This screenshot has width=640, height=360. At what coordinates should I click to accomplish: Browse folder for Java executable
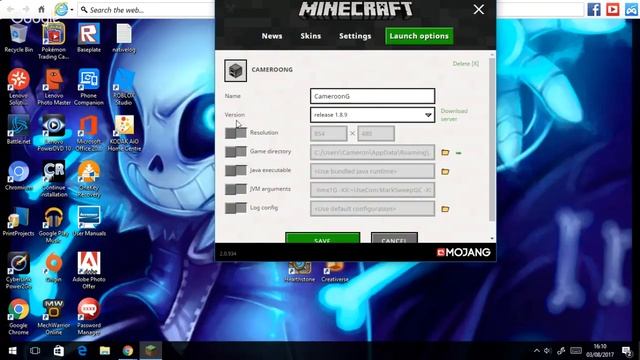click(x=445, y=171)
